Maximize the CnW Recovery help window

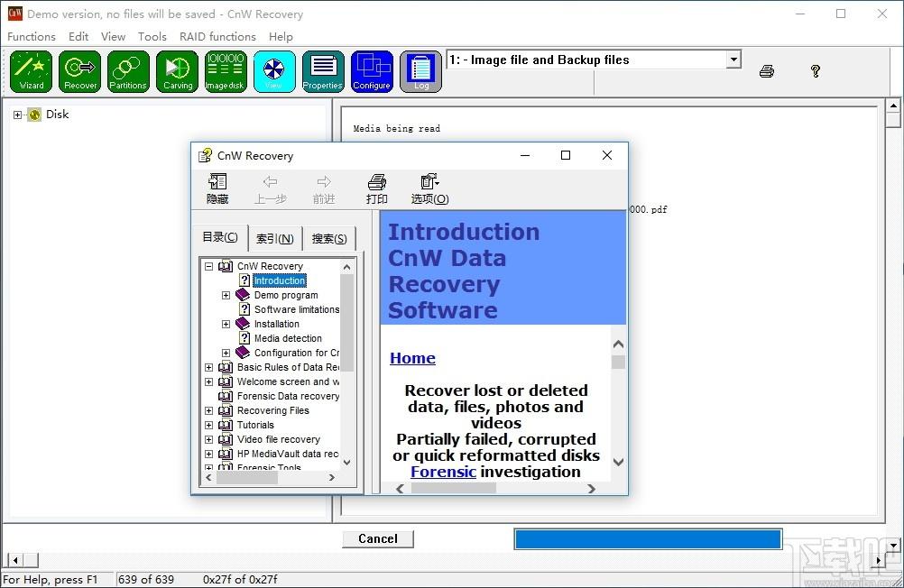tap(566, 155)
